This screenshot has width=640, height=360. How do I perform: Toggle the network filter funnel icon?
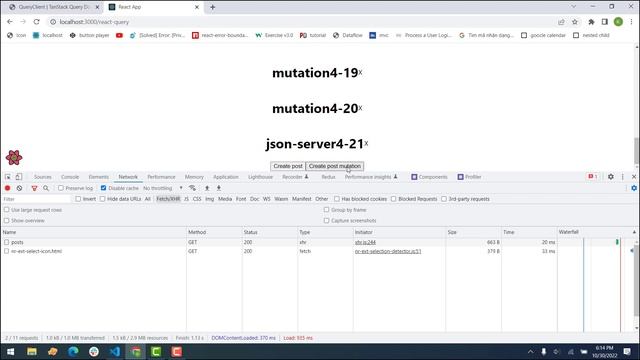tap(34, 188)
